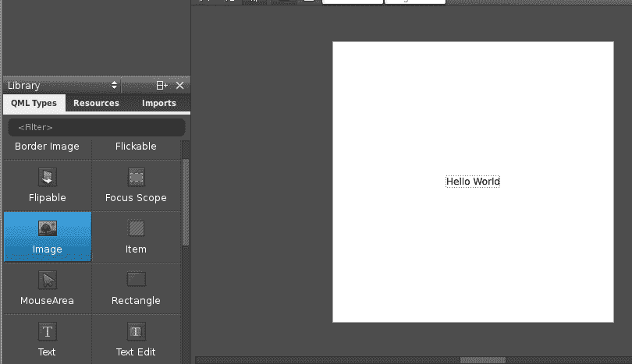
Task: Select the MouseArea component icon
Action: click(48, 280)
